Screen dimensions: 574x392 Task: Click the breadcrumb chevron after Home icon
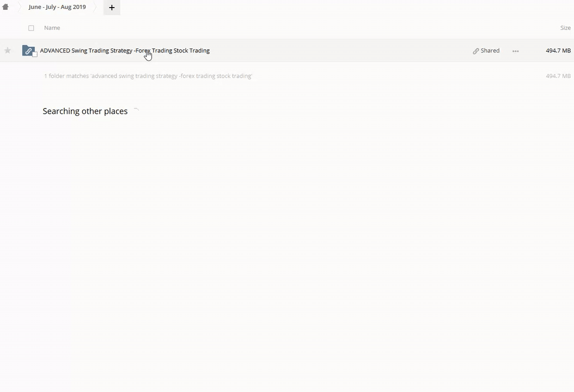point(19,7)
